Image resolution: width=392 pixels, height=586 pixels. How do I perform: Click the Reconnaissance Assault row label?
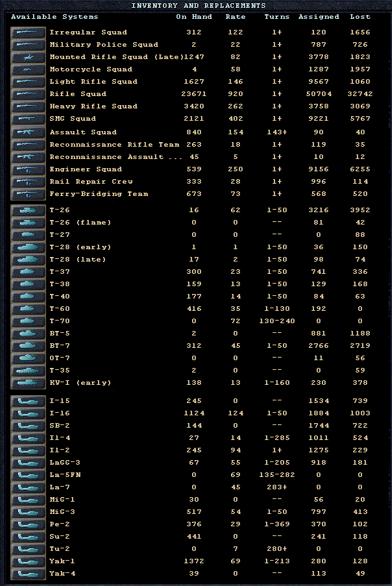[116, 157]
